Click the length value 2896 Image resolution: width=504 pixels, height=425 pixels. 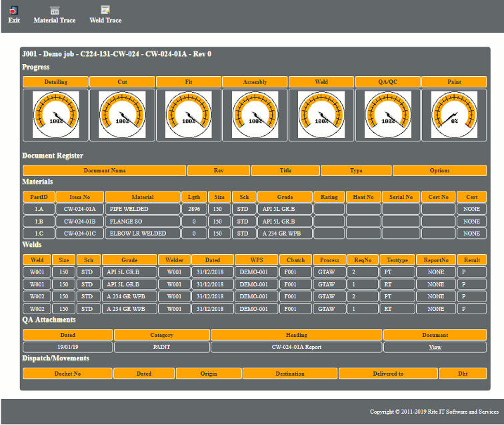point(194,209)
